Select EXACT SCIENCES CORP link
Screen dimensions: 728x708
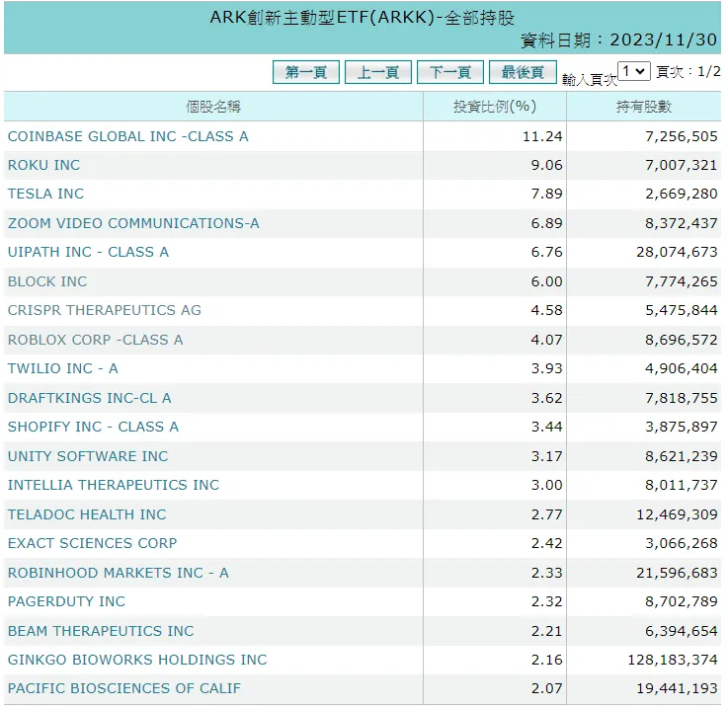click(x=93, y=543)
